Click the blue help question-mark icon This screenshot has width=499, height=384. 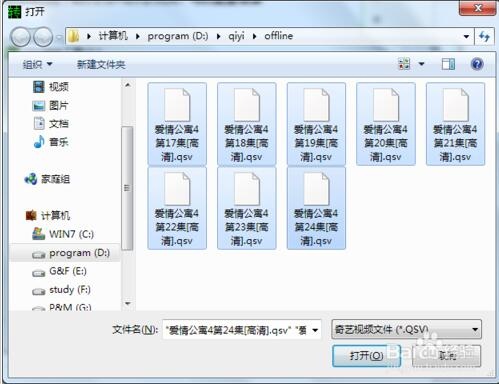477,64
